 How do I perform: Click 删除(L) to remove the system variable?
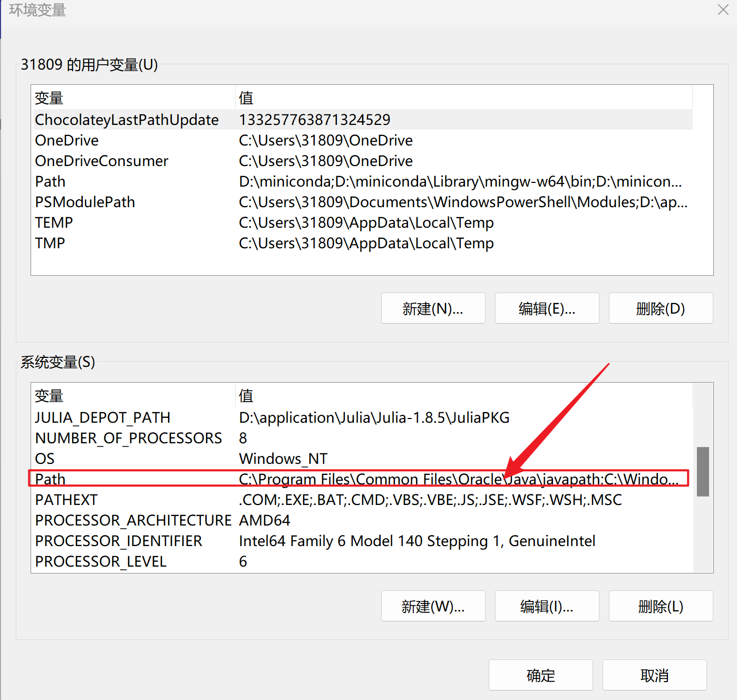pos(661,606)
